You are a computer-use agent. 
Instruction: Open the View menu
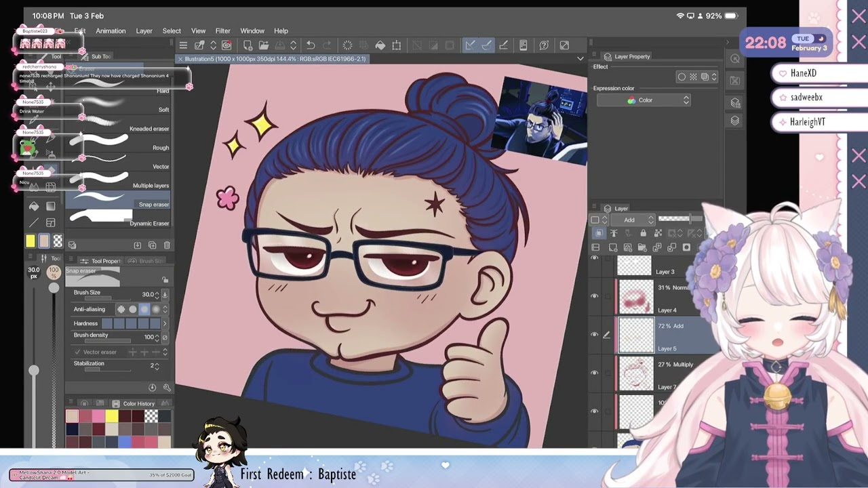coord(198,31)
